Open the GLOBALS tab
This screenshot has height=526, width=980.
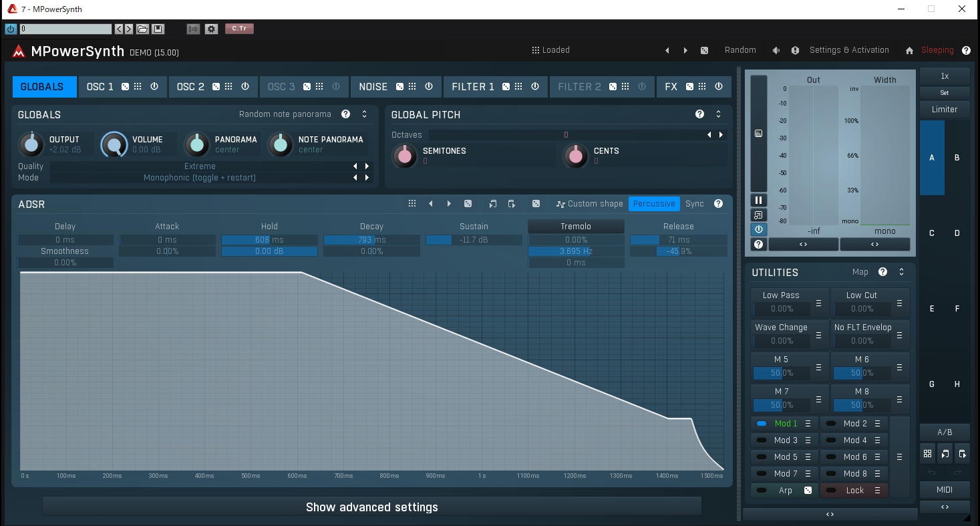tap(42, 87)
